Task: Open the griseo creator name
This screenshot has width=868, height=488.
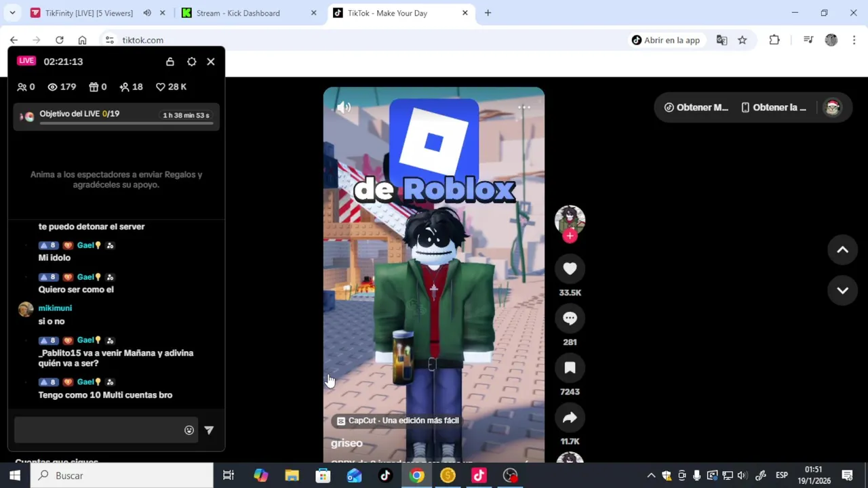Action: point(347,443)
